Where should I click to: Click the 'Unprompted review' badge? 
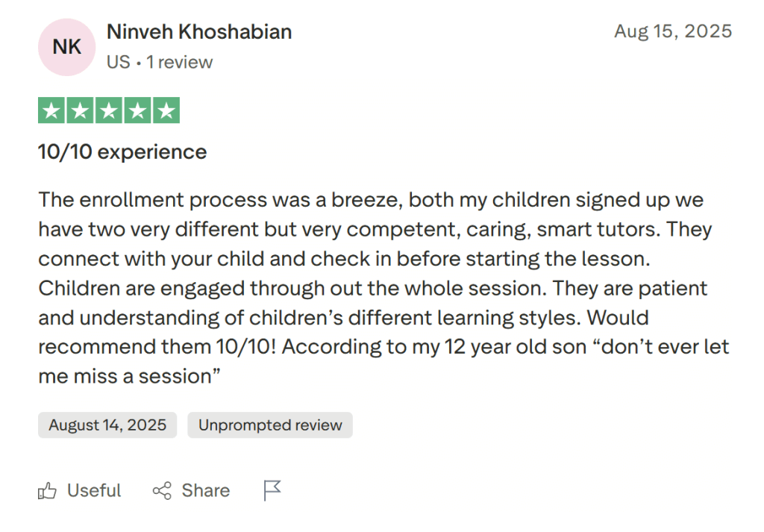point(270,425)
